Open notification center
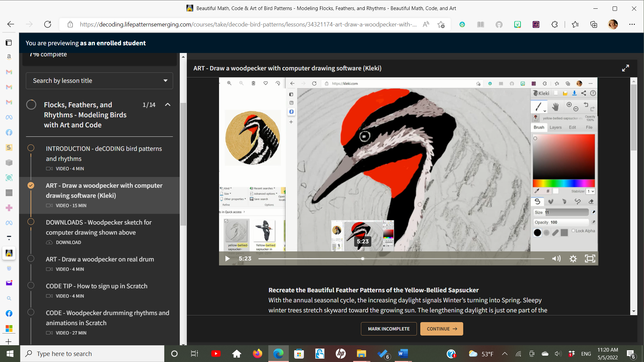 [x=631, y=354]
